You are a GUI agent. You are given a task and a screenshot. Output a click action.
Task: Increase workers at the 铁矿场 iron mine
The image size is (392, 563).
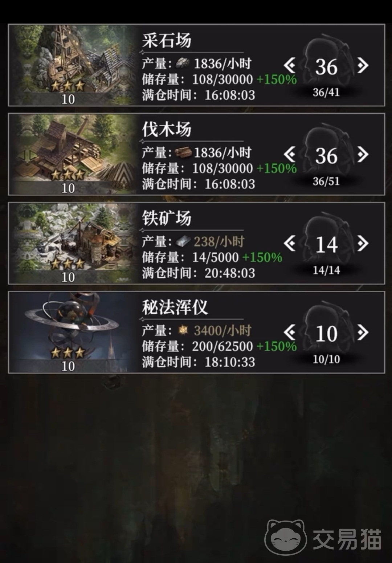click(x=363, y=244)
